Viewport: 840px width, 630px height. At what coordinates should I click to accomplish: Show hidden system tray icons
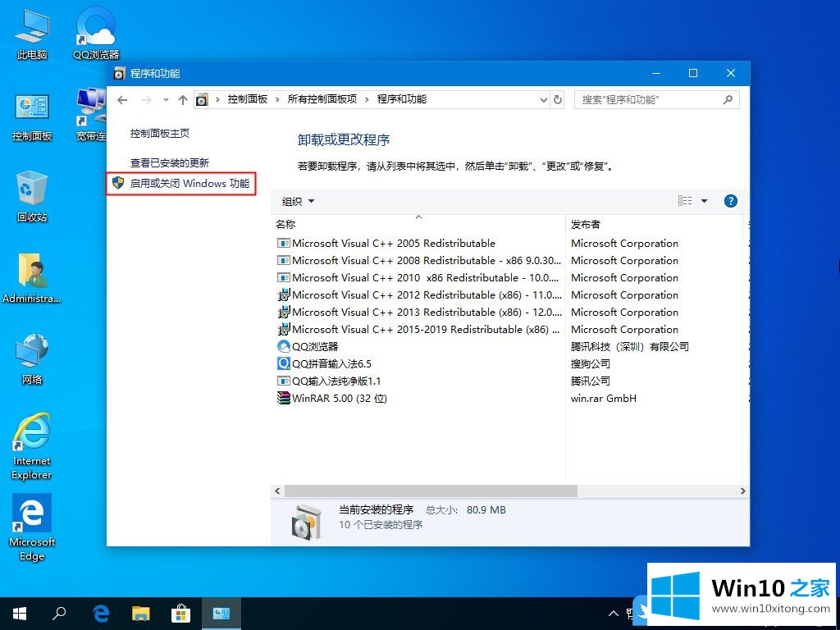614,614
